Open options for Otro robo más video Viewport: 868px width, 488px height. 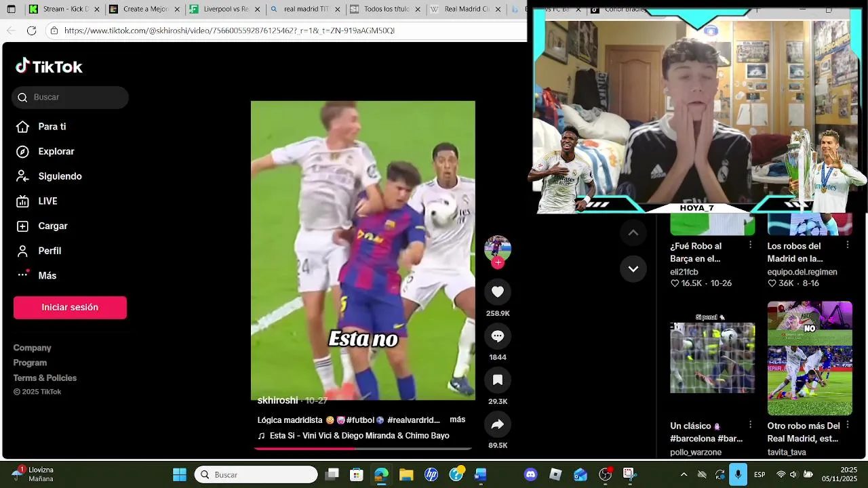pos(847,424)
